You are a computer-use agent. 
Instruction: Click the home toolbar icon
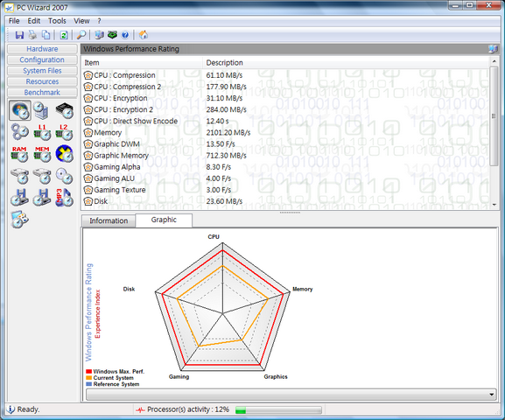pos(144,35)
